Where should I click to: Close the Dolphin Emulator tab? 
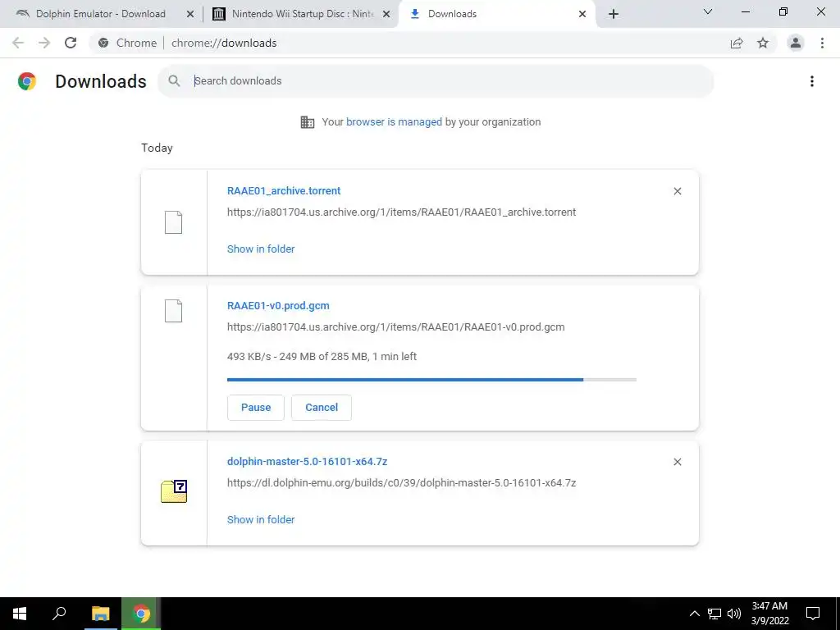coord(190,14)
